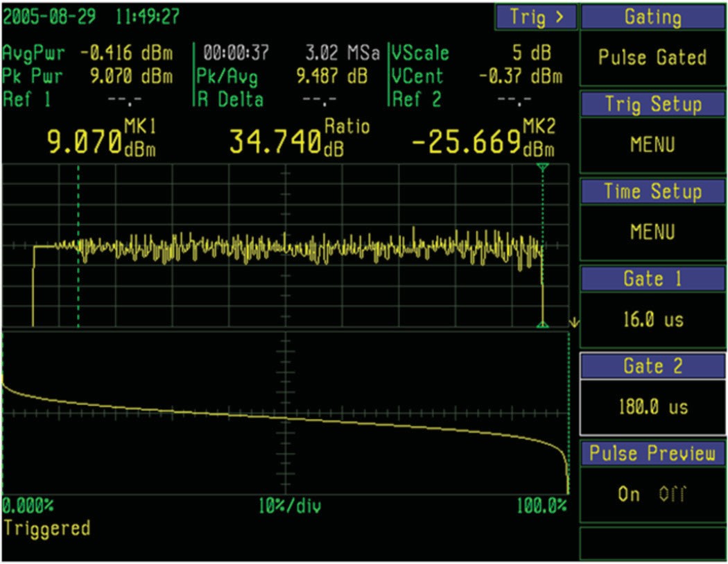Viewport: 728px width, 564px height.
Task: Click the 0.000% axis start label
Action: coord(28,505)
